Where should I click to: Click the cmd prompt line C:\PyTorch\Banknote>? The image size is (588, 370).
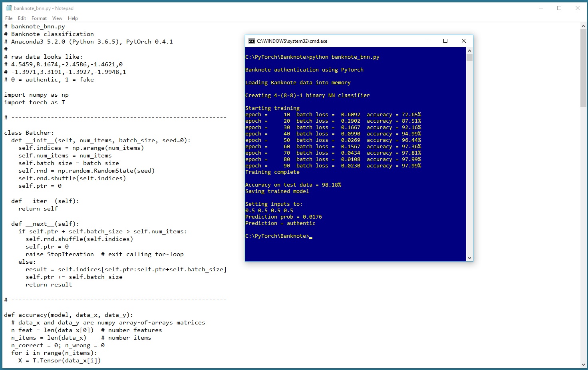pos(277,236)
